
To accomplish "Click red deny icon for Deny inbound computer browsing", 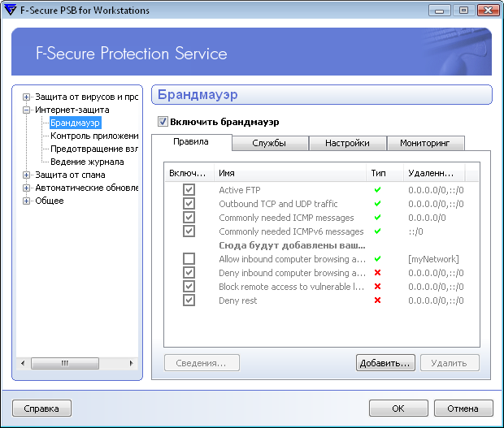I will click(377, 273).
